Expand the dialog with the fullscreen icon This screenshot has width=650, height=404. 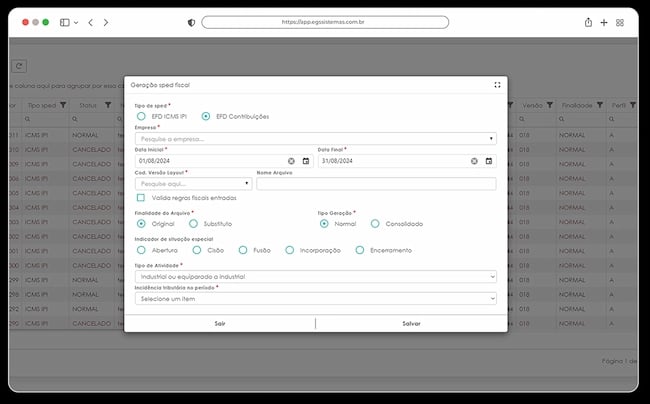coord(497,85)
